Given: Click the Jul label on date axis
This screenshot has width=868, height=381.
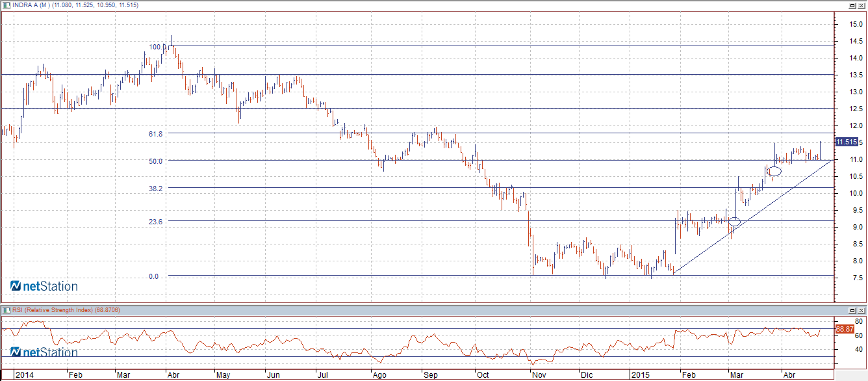Looking at the screenshot, I should click(x=323, y=376).
